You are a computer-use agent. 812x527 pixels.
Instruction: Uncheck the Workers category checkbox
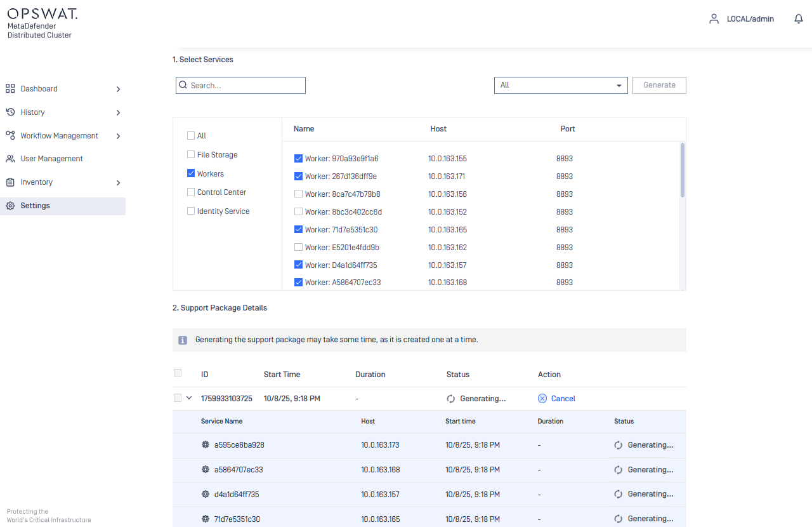(191, 173)
